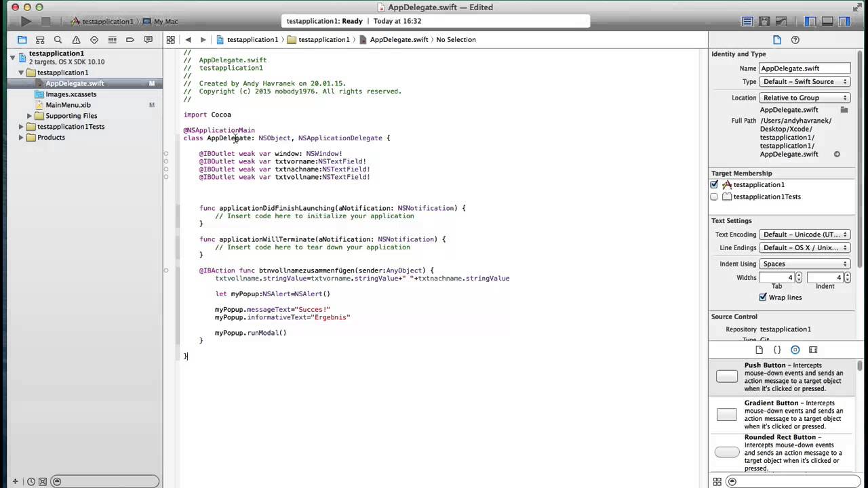This screenshot has height=488, width=868.
Task: Click the Tab width field
Action: [x=776, y=277]
